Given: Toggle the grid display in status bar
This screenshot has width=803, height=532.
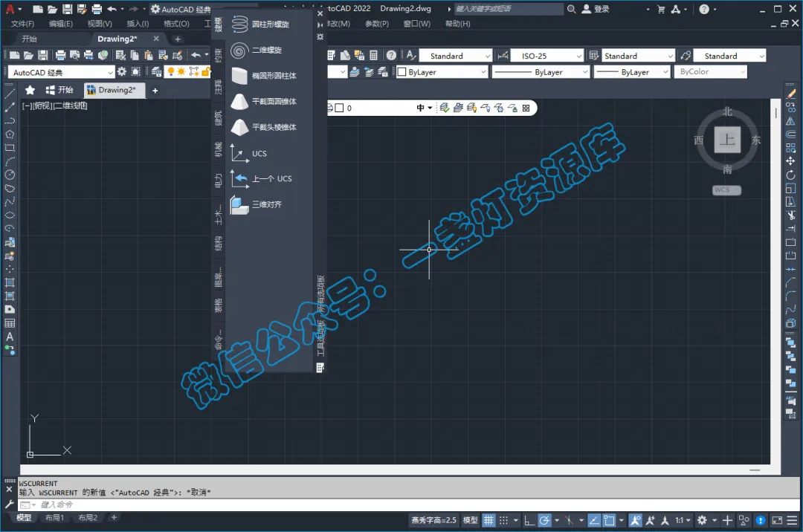Looking at the screenshot, I should 489,520.
